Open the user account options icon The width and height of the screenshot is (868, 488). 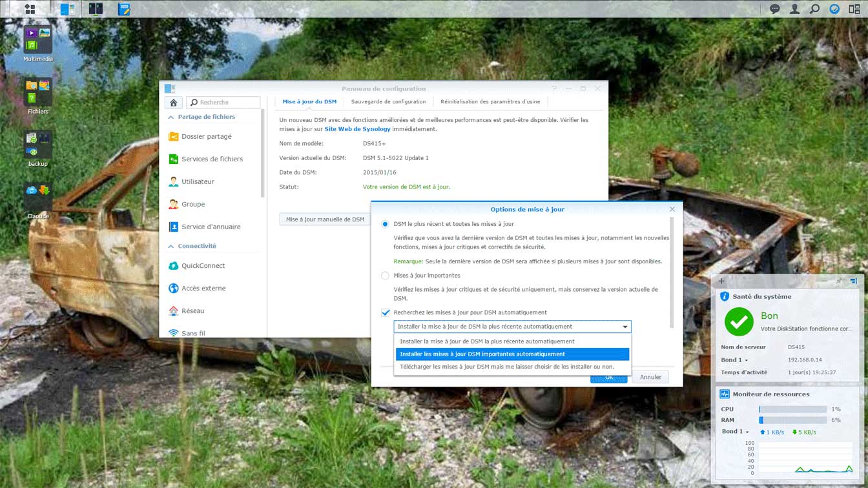[x=794, y=9]
